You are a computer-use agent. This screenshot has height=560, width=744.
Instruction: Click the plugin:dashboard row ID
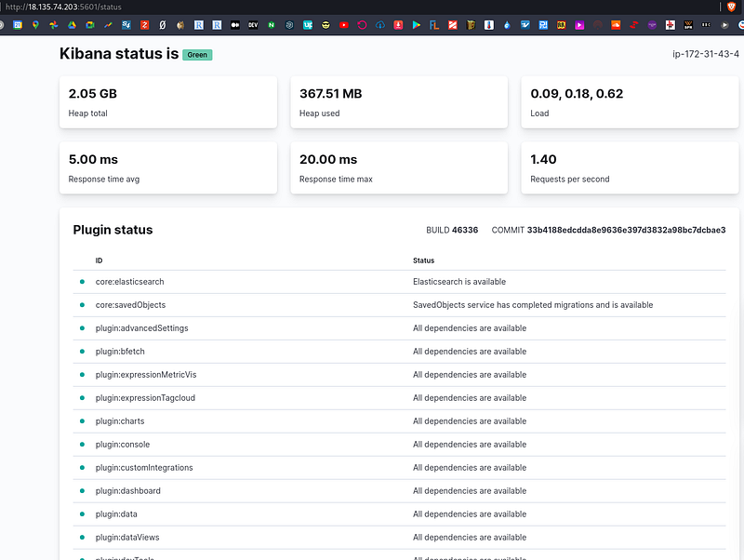point(127,491)
